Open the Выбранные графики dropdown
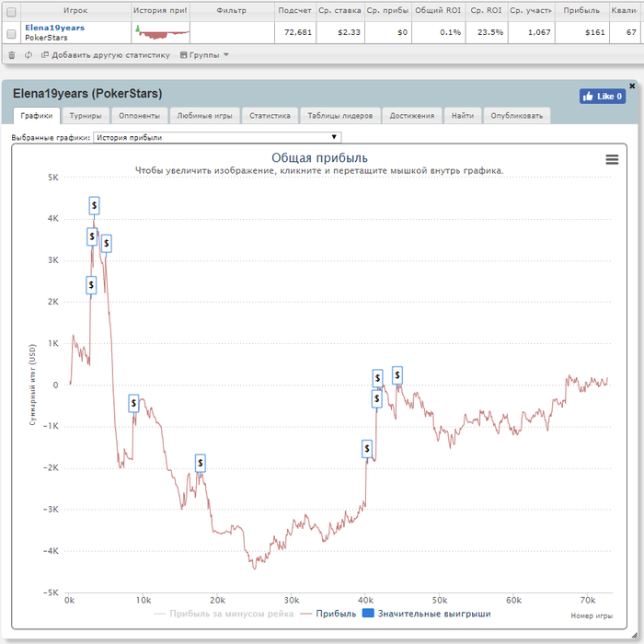The width and height of the screenshot is (644, 644). click(217, 137)
